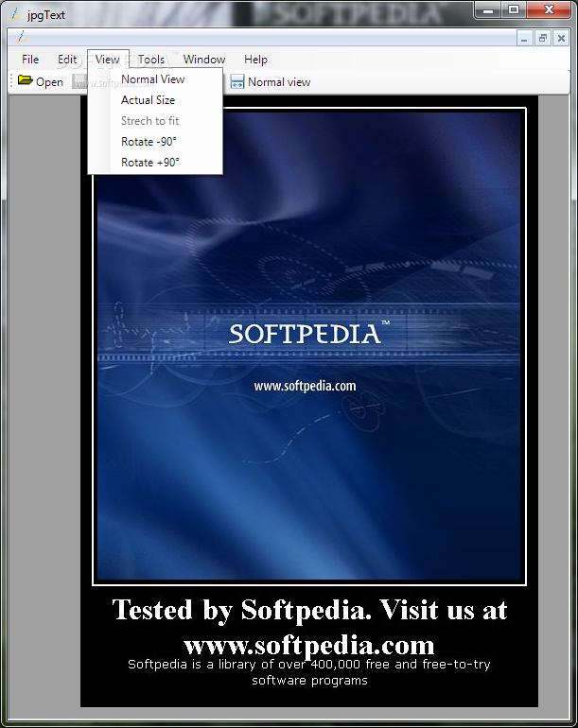The image size is (578, 728).
Task: Collapse the open View menu
Action: point(108,60)
